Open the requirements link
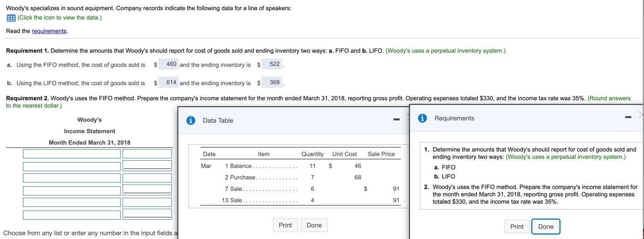Image resolution: width=644 pixels, height=239 pixels. coord(49,31)
